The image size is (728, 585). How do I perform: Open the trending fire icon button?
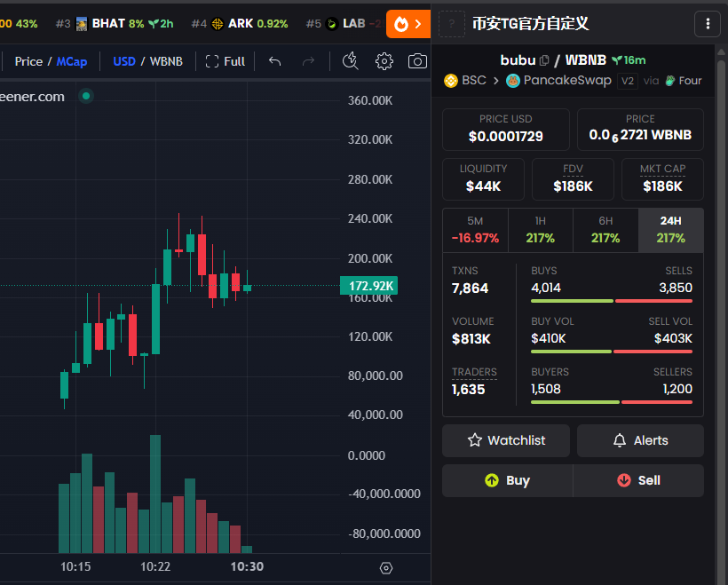[x=408, y=24]
